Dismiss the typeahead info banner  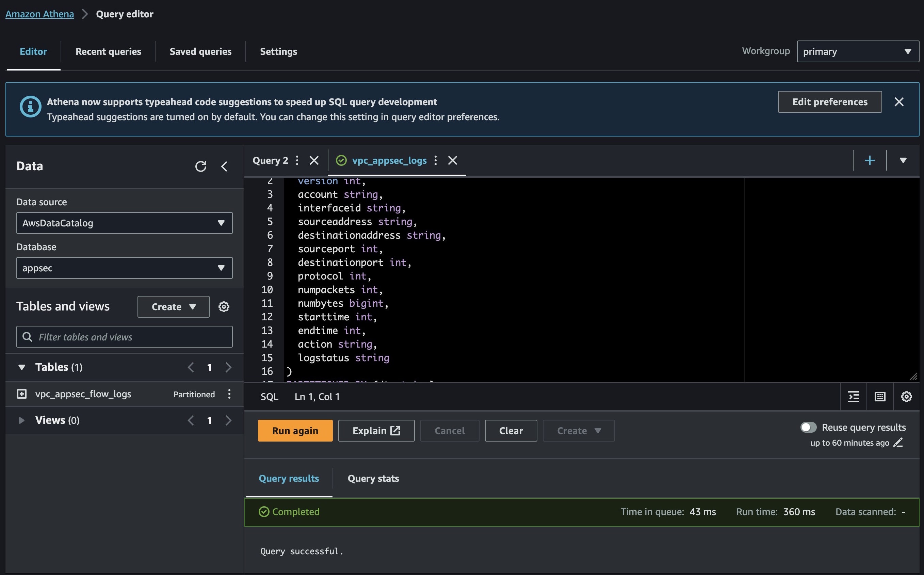pos(899,102)
